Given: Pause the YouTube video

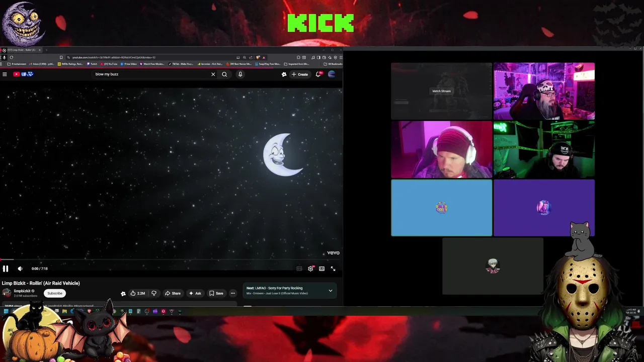Looking at the screenshot, I should click(6, 268).
